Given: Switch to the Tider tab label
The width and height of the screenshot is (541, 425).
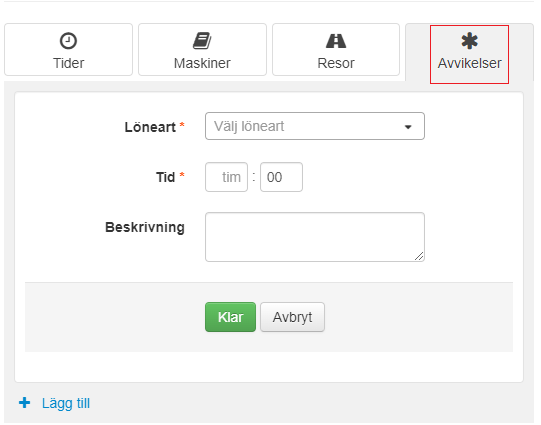Looking at the screenshot, I should [68, 63].
